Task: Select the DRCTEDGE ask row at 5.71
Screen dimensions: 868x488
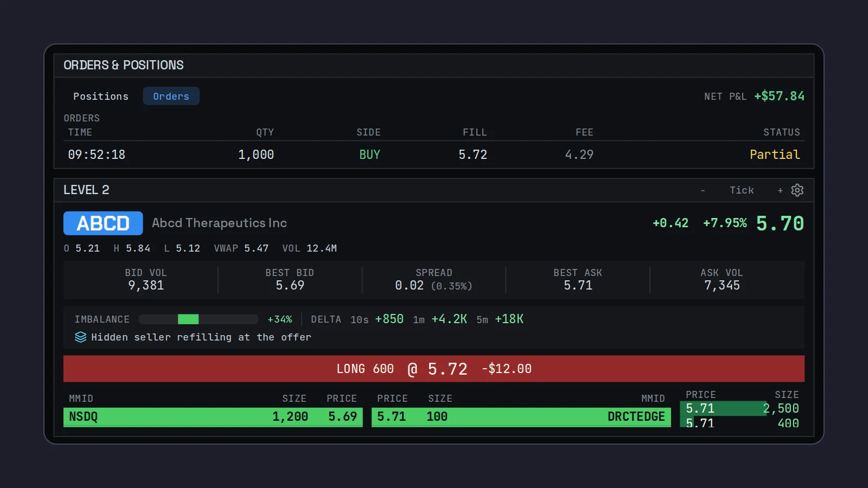Action: (x=521, y=417)
